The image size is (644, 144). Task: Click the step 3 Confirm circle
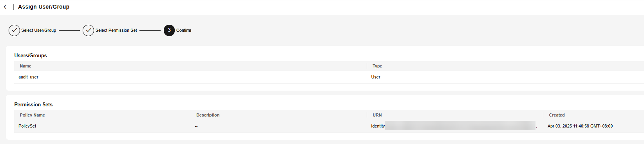tap(169, 30)
